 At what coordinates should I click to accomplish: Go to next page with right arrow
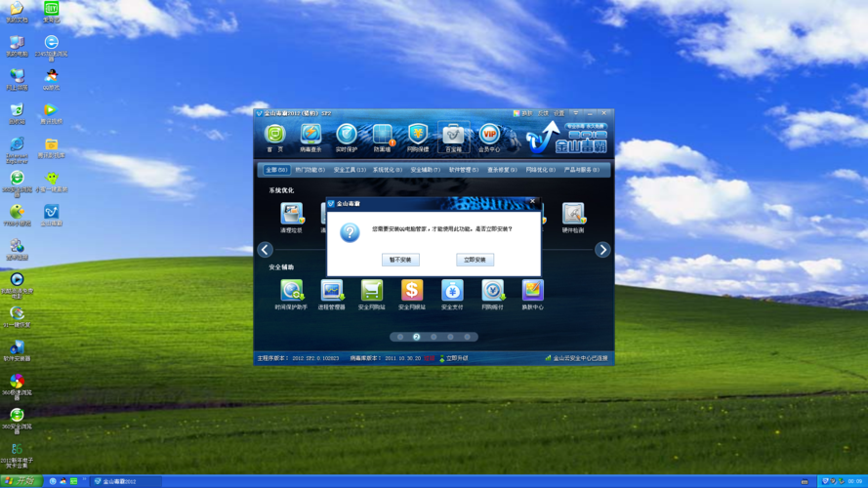(602, 250)
